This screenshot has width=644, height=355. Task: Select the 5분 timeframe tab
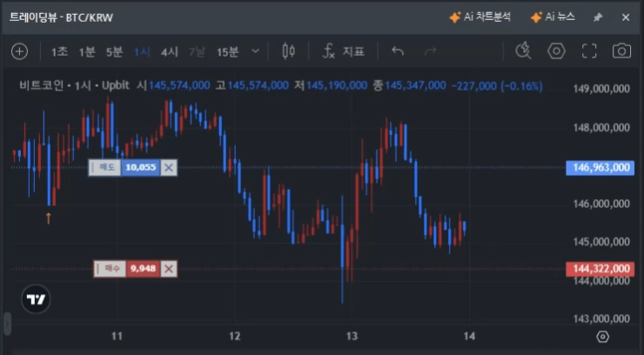coord(114,51)
